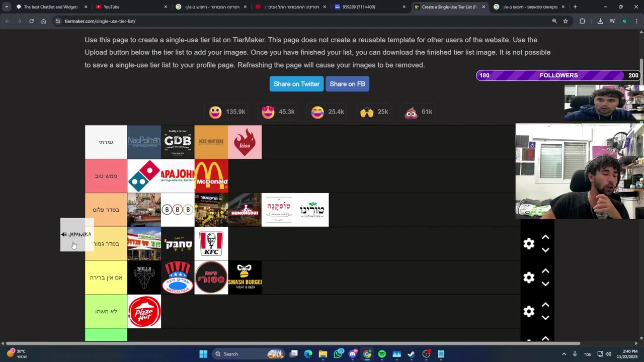Click the raised hands emoji reaction 25k
644x362 pixels.
[x=374, y=112]
